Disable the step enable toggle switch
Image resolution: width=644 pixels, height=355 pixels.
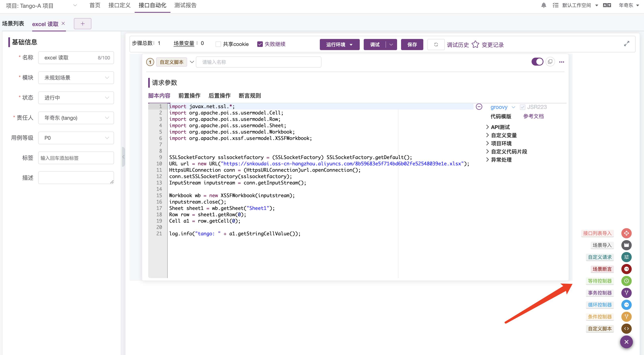click(x=538, y=62)
